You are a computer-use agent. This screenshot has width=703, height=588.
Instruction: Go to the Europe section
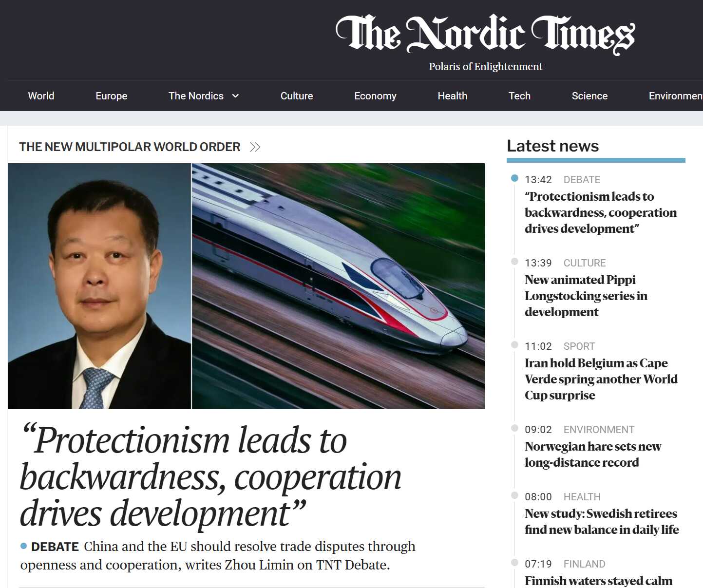pos(112,96)
